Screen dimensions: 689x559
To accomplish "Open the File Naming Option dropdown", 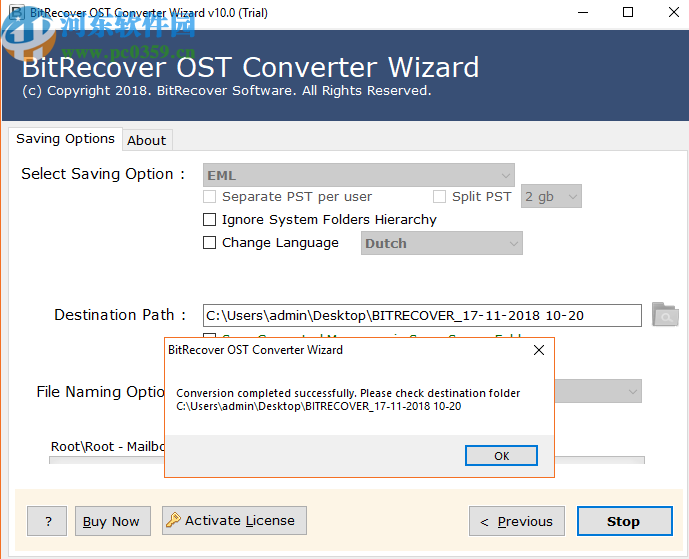I will [x=598, y=391].
